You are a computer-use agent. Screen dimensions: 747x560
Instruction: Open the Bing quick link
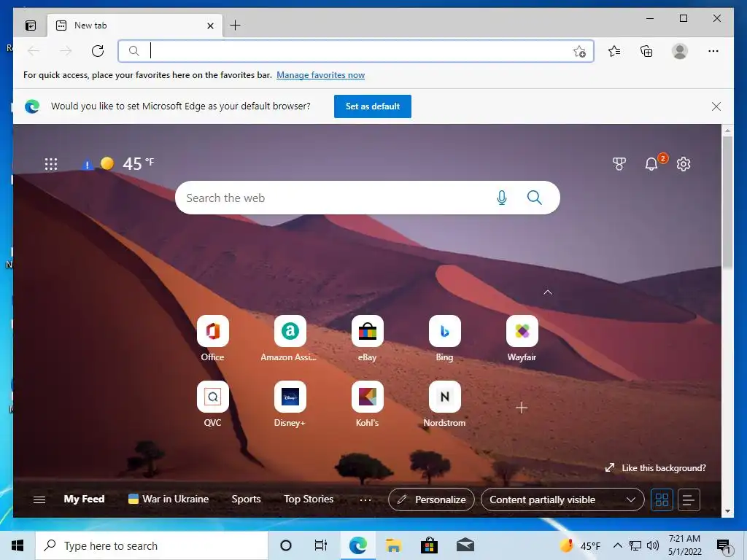(x=444, y=338)
